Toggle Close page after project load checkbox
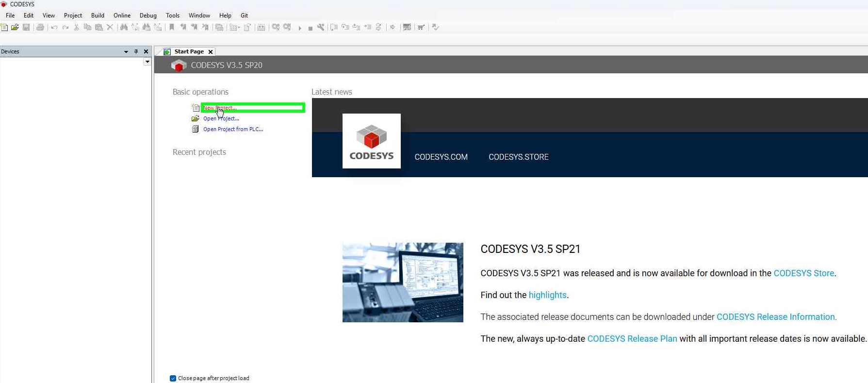 pos(173,378)
